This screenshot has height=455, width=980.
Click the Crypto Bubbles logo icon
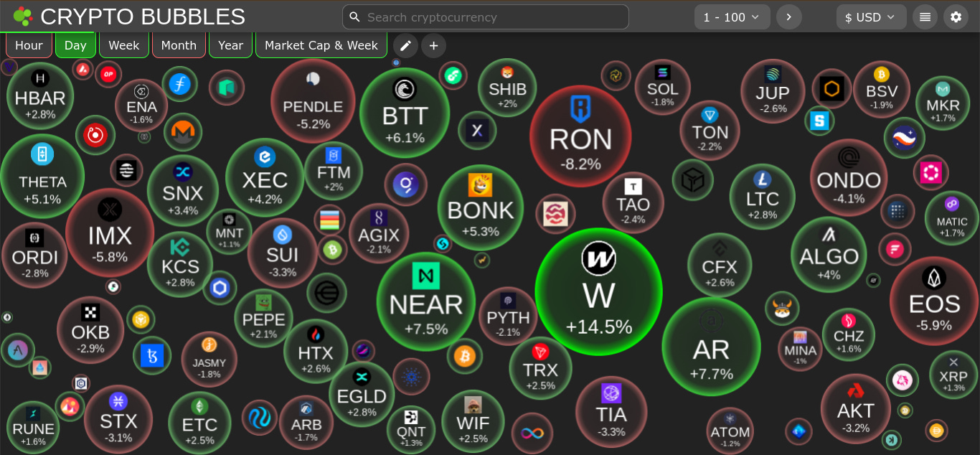click(x=23, y=16)
